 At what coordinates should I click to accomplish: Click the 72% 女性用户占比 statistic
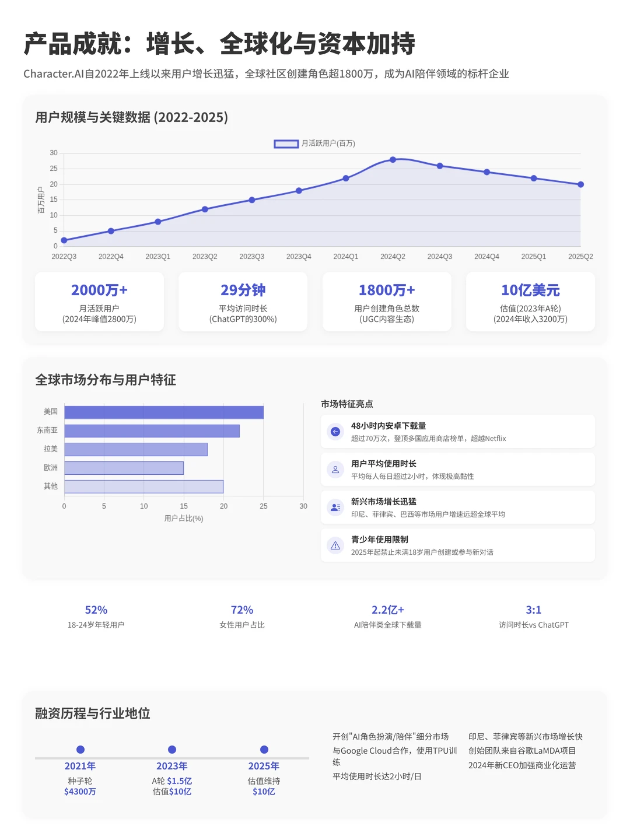(x=242, y=610)
